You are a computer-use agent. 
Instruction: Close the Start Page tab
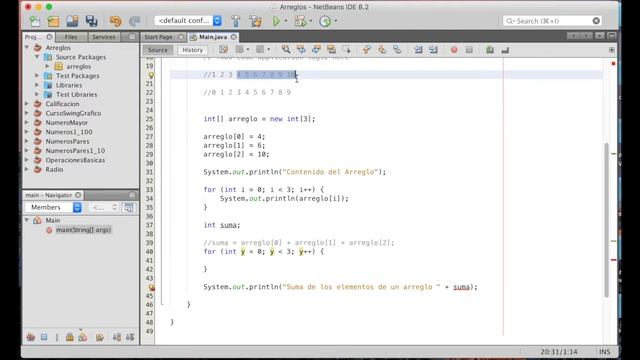[181, 37]
